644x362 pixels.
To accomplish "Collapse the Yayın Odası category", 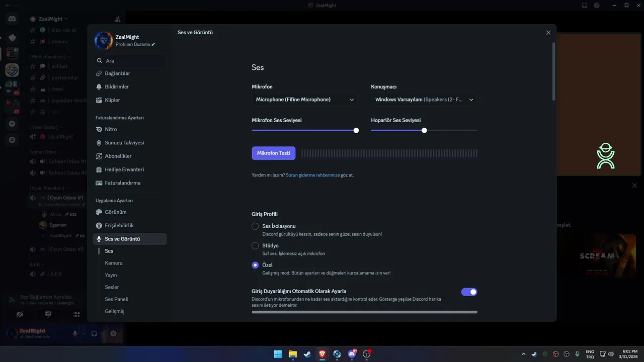I will point(45,127).
